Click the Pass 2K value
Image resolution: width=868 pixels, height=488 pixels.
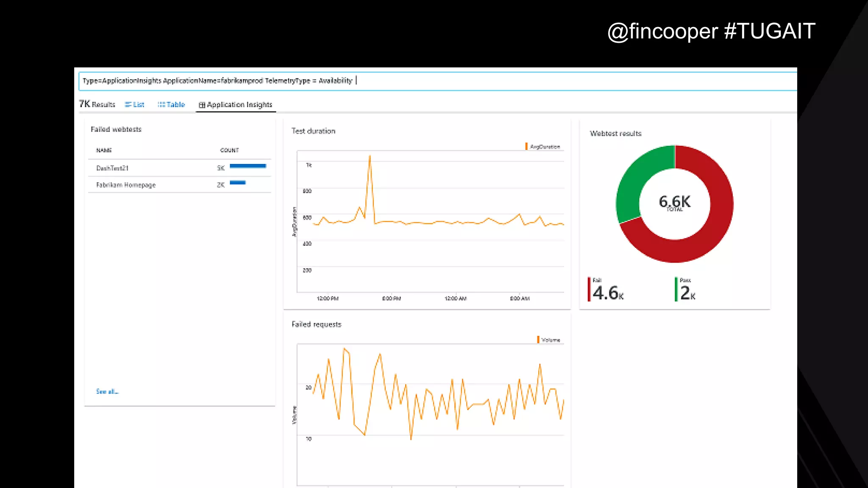687,293
